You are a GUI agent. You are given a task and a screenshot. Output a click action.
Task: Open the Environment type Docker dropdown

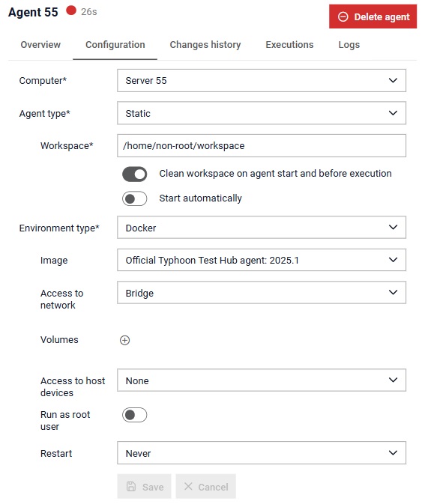(x=262, y=228)
